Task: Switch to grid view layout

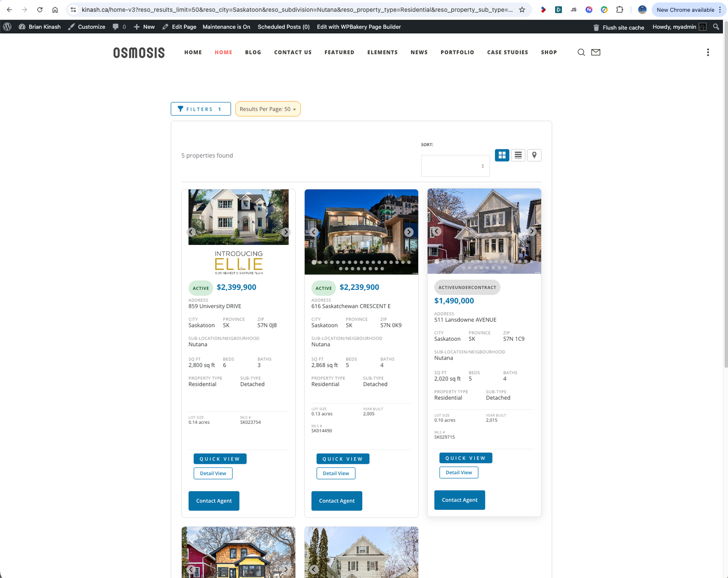Action: pos(502,155)
